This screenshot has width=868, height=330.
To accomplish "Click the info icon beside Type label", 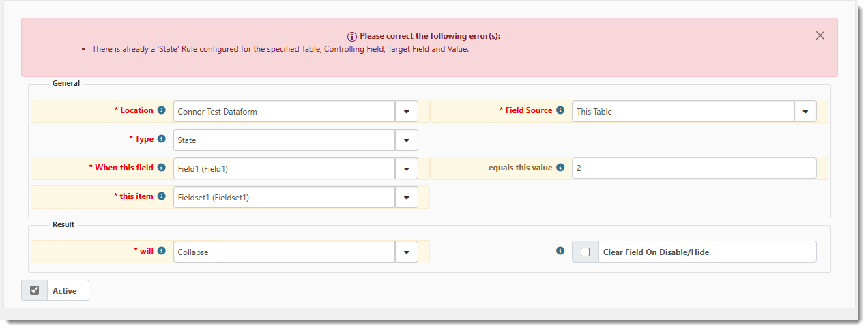I will pyautogui.click(x=162, y=139).
